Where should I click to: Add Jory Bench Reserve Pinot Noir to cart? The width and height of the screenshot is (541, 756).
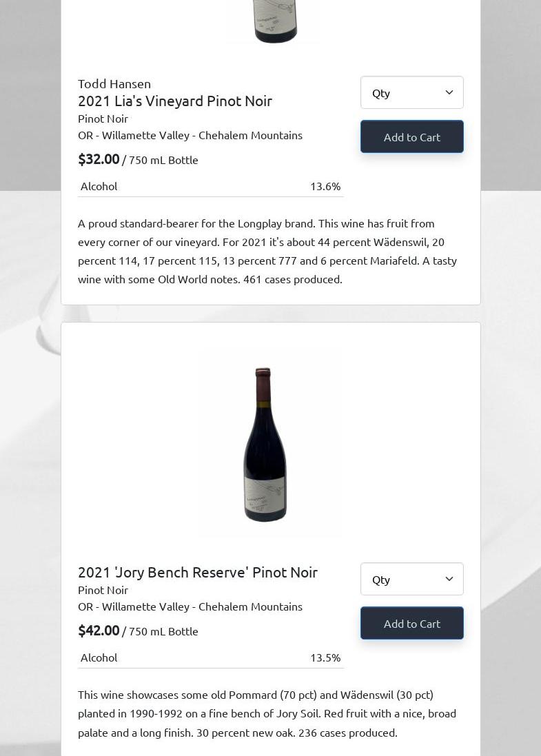click(411, 623)
